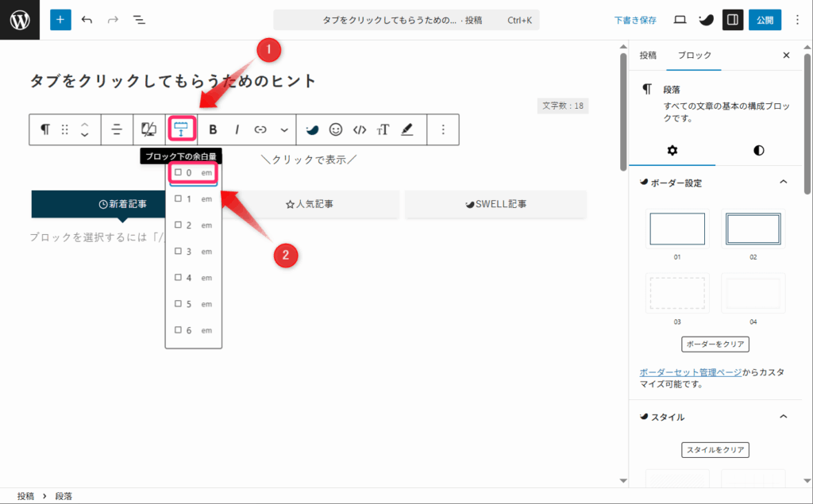Image resolution: width=813 pixels, height=504 pixels.
Task: Select the 新着記事 tab
Action: pos(122,204)
